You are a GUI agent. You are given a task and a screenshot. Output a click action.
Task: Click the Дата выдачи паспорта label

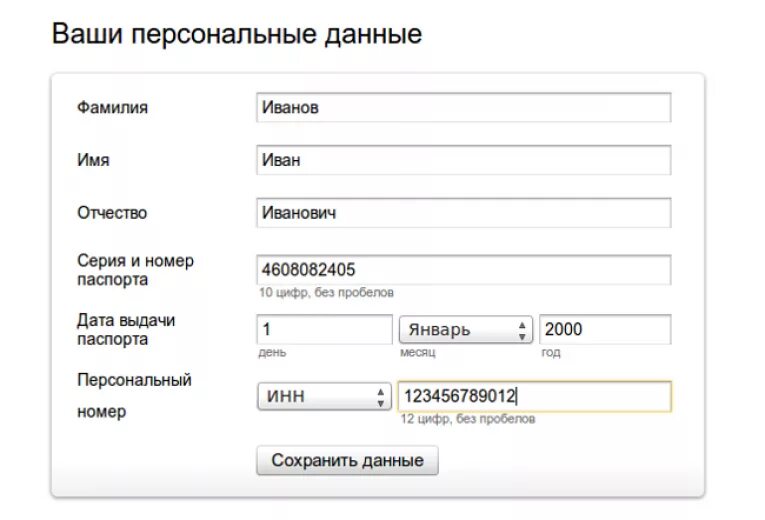coord(126,329)
